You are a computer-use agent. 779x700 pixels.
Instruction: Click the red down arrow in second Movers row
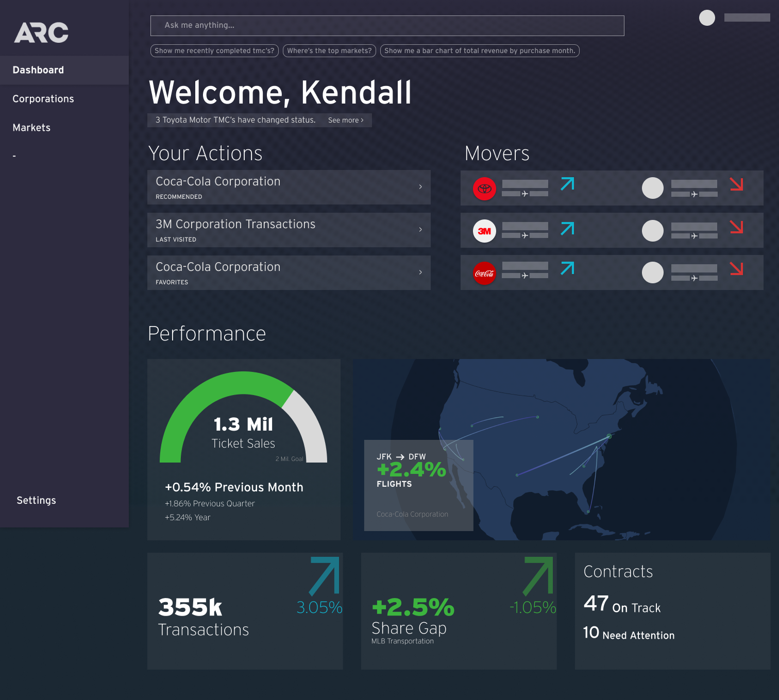click(737, 227)
